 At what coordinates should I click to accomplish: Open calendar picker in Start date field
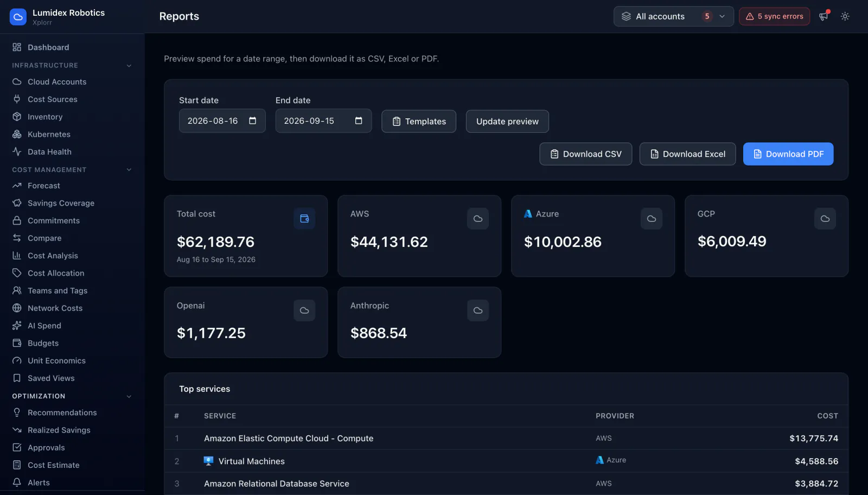pos(252,120)
